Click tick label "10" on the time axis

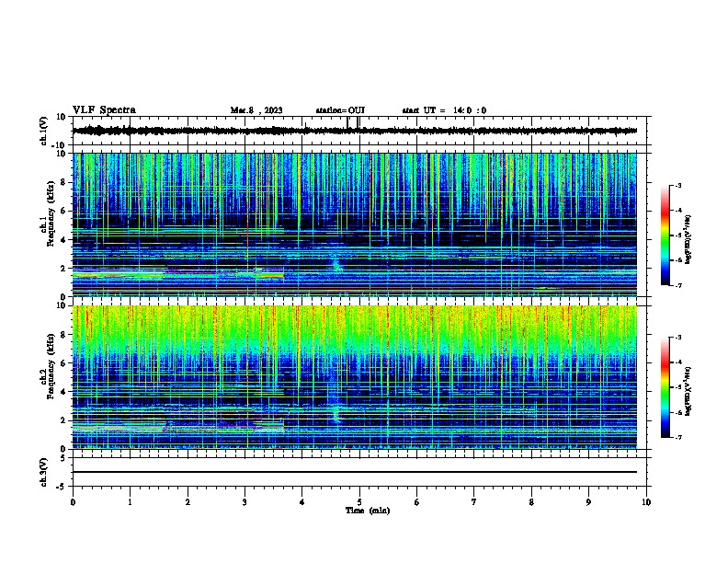pyautogui.click(x=646, y=502)
